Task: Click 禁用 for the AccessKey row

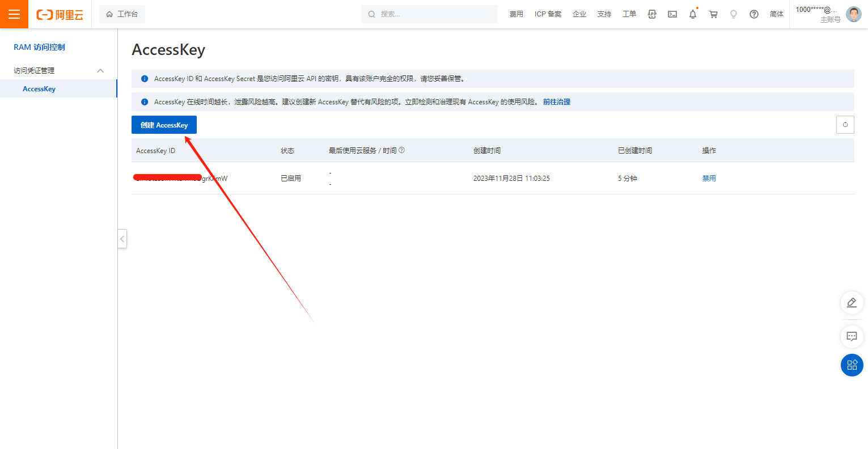Action: coord(709,178)
